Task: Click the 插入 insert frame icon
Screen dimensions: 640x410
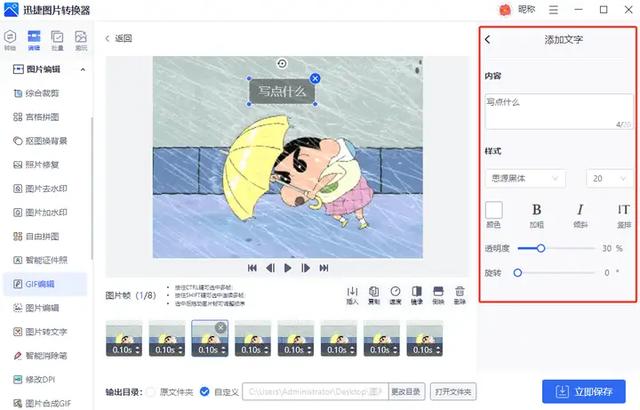Action: click(x=352, y=295)
